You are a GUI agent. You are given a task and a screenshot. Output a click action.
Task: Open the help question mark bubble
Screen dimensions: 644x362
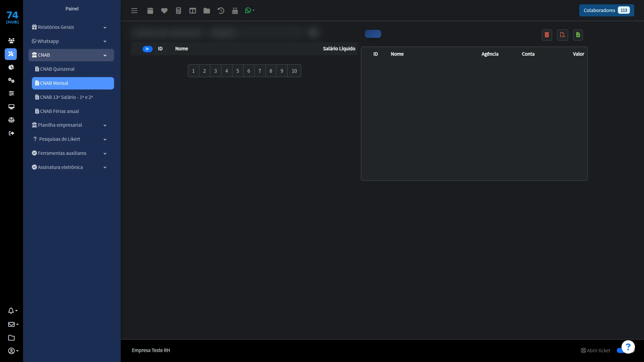628,347
